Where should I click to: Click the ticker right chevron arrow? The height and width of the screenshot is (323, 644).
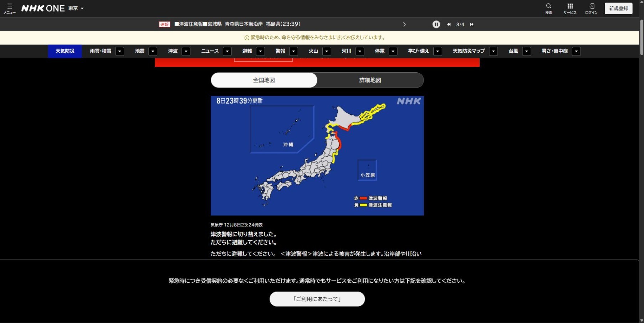tap(404, 24)
